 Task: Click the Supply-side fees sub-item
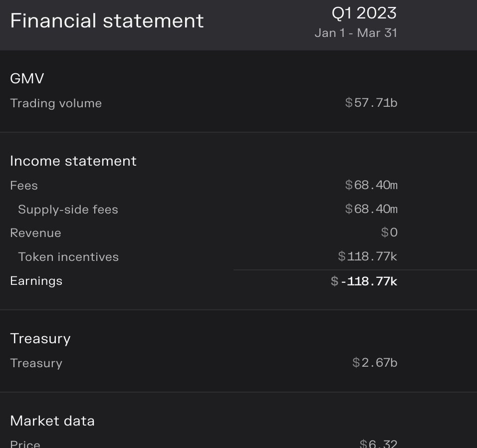click(x=68, y=210)
